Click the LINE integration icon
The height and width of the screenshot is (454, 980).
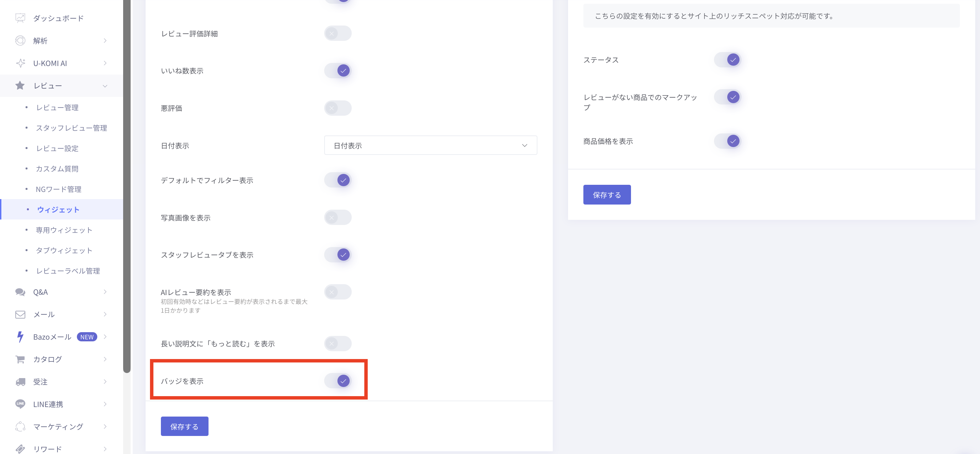(20, 404)
